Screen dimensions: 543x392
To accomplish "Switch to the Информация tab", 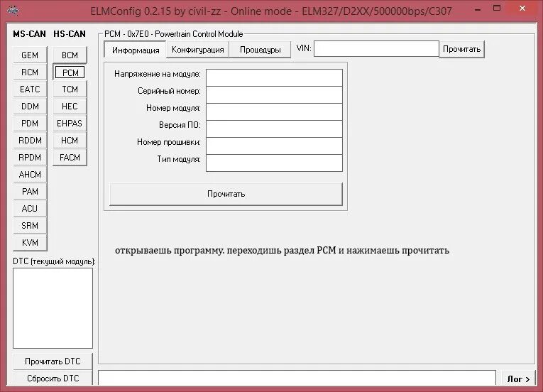I will pyautogui.click(x=136, y=50).
